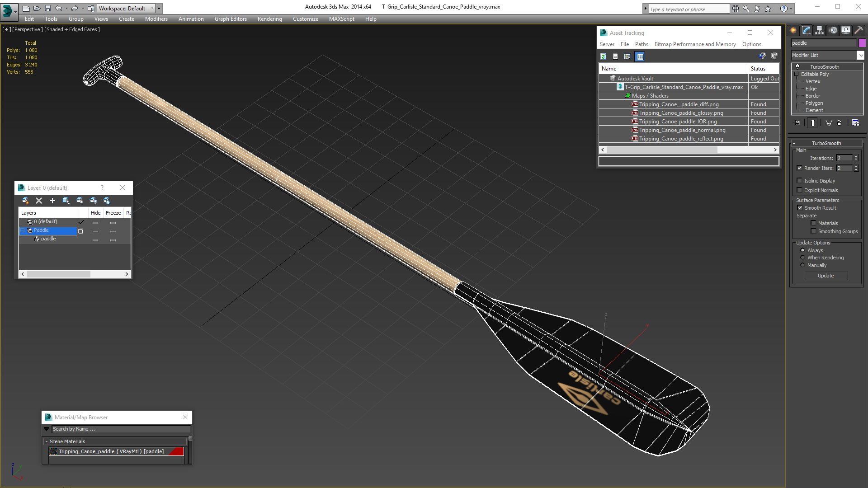The width and height of the screenshot is (868, 488).
Task: Click Configure Modifier Sets icon
Action: pos(855,122)
